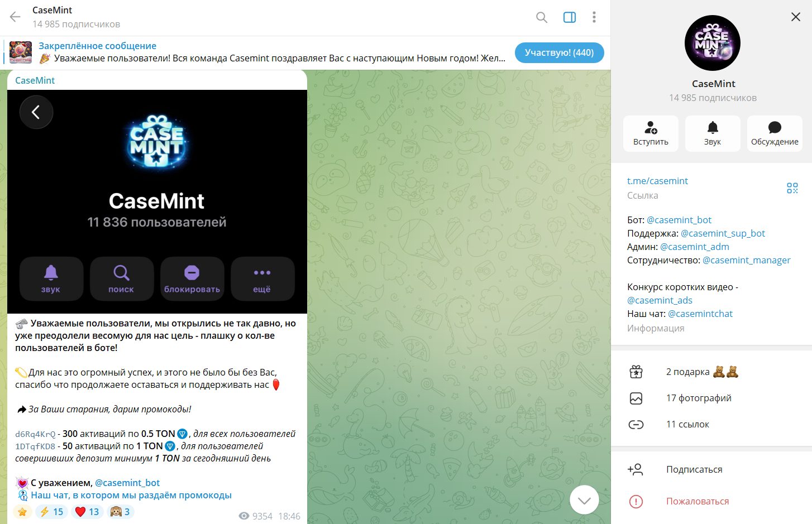The image size is (812, 524).
Task: Click the 9354 views counter on the post
Action: coord(256,516)
